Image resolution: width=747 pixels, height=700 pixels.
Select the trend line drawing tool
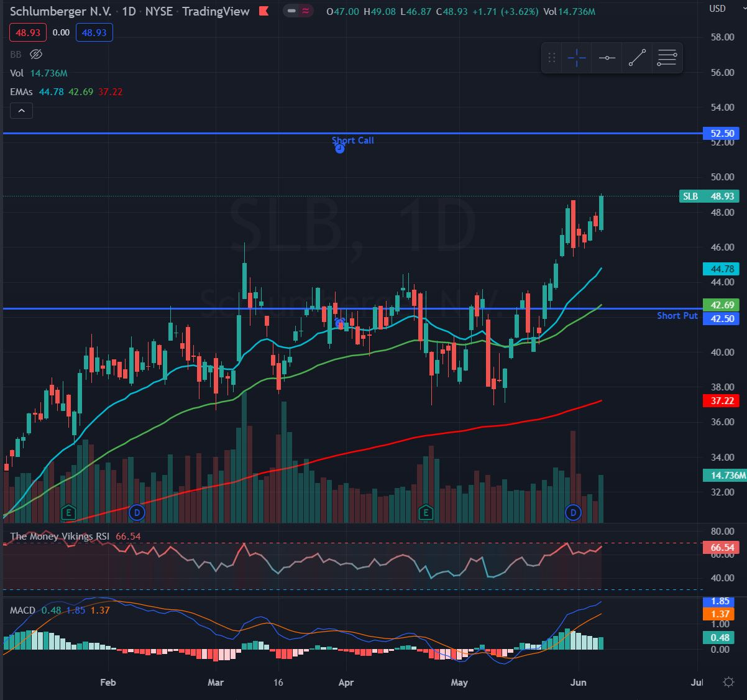[637, 58]
